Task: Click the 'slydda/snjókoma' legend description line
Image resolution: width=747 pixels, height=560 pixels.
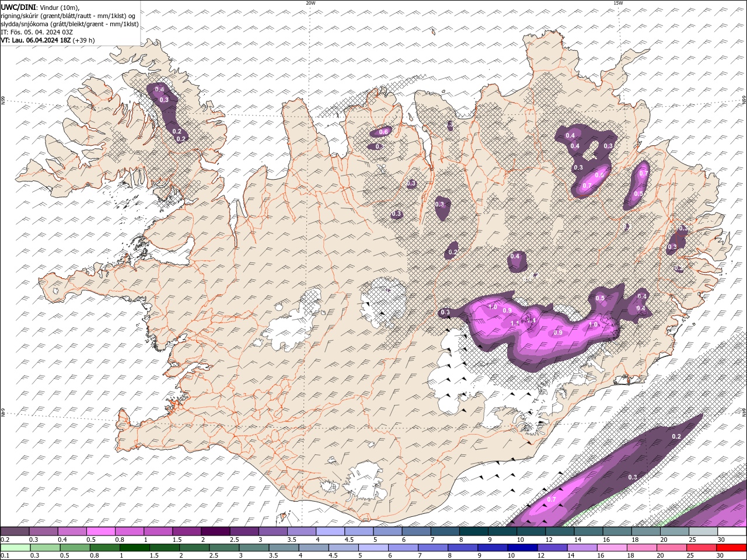Action: coord(70,24)
